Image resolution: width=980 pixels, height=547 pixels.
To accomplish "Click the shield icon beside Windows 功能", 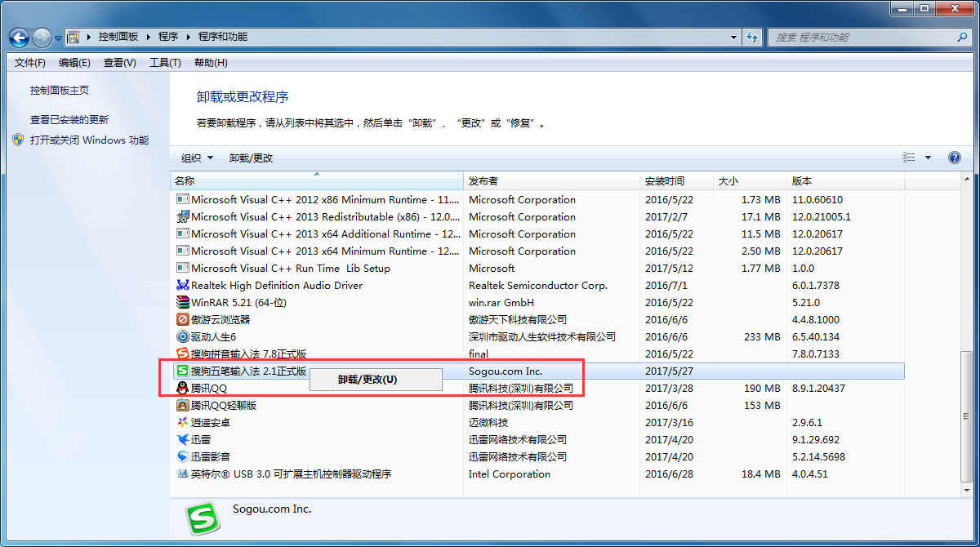I will 19,140.
